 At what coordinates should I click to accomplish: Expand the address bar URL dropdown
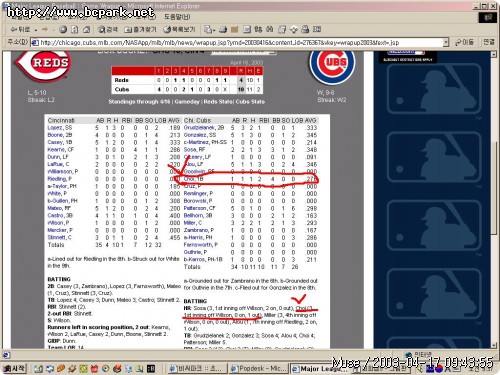pyautogui.click(x=446, y=43)
